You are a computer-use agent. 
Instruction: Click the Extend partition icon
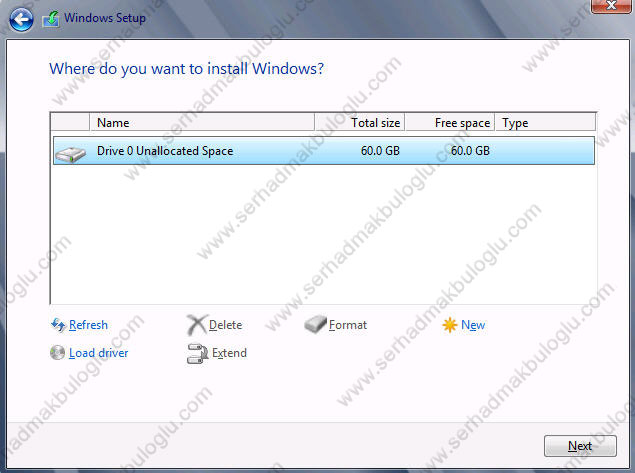click(x=197, y=353)
